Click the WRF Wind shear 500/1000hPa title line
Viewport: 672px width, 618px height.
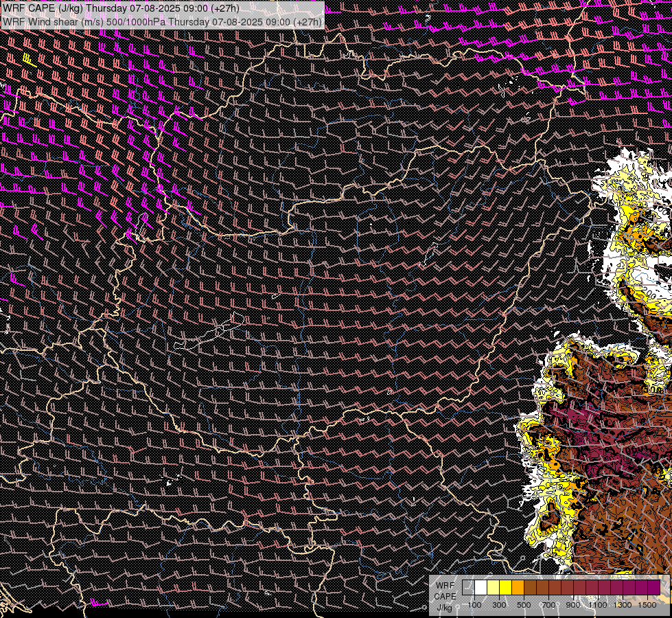pyautogui.click(x=162, y=22)
